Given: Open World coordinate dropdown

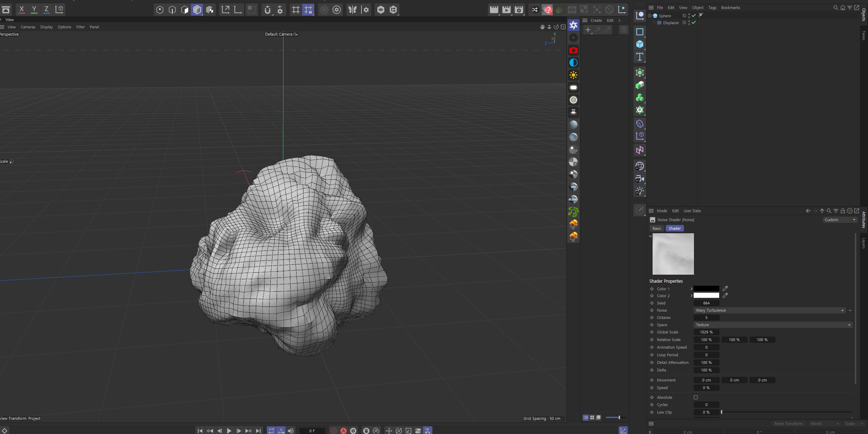Looking at the screenshot, I should 824,424.
